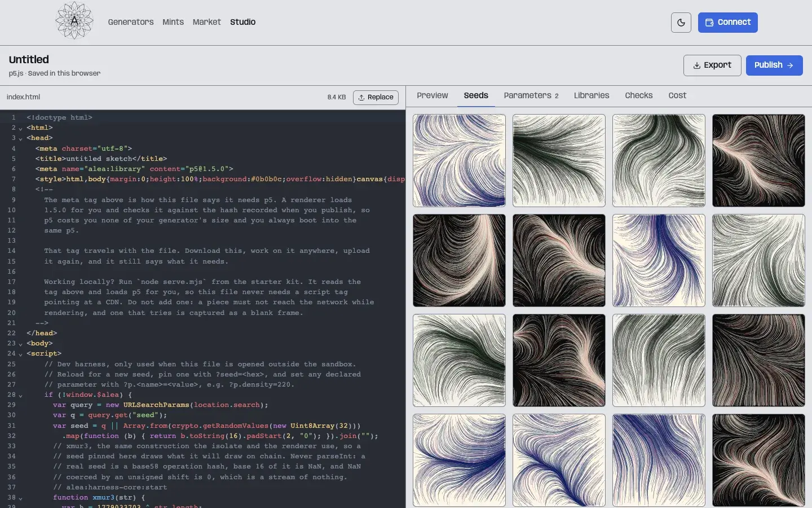Click the 'untitled sketch' title code line
The height and width of the screenshot is (508, 812).
click(101, 159)
